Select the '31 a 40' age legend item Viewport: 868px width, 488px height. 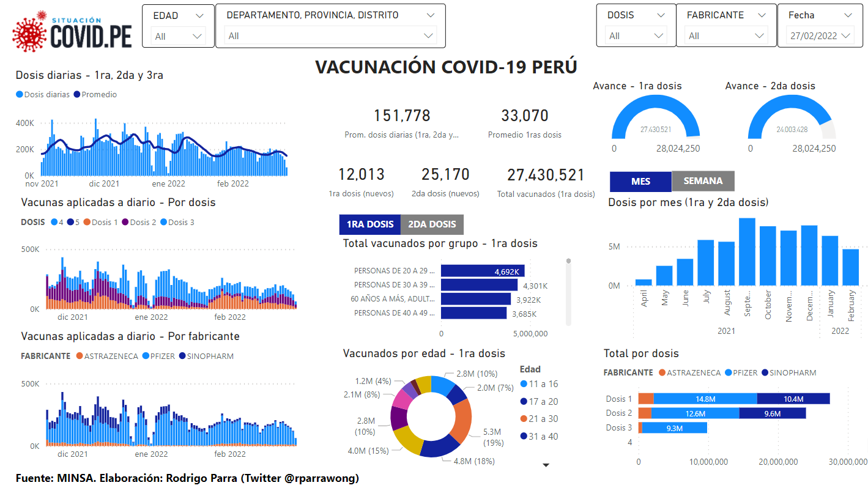pos(539,437)
